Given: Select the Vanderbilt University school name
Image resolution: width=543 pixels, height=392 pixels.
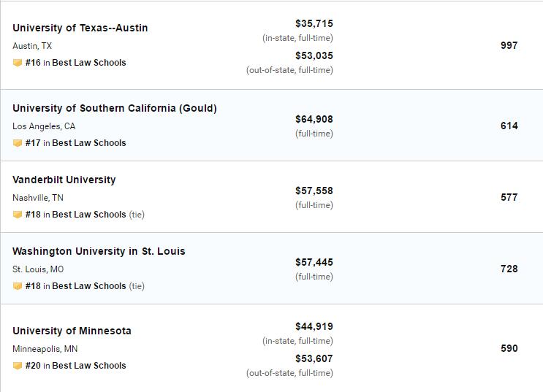Looking at the screenshot, I should pyautogui.click(x=64, y=180).
